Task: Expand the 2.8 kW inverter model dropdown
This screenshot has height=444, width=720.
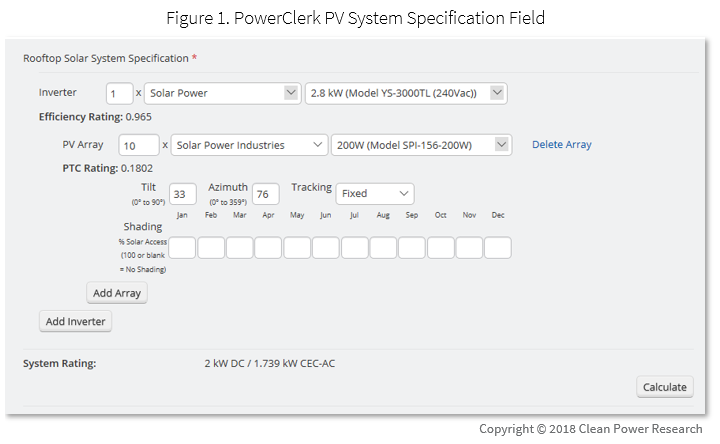Action: click(406, 93)
